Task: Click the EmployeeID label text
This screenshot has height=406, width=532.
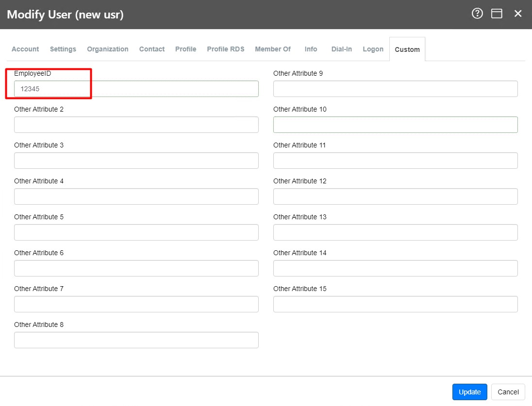Action: [33, 73]
